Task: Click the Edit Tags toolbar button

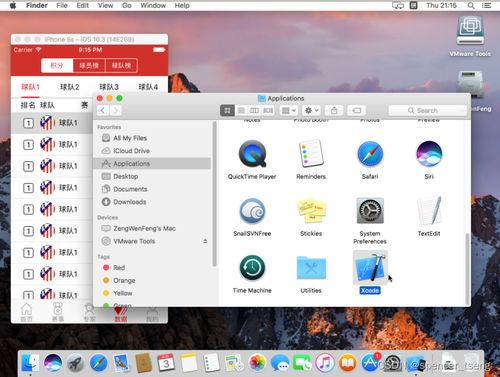Action: point(357,110)
